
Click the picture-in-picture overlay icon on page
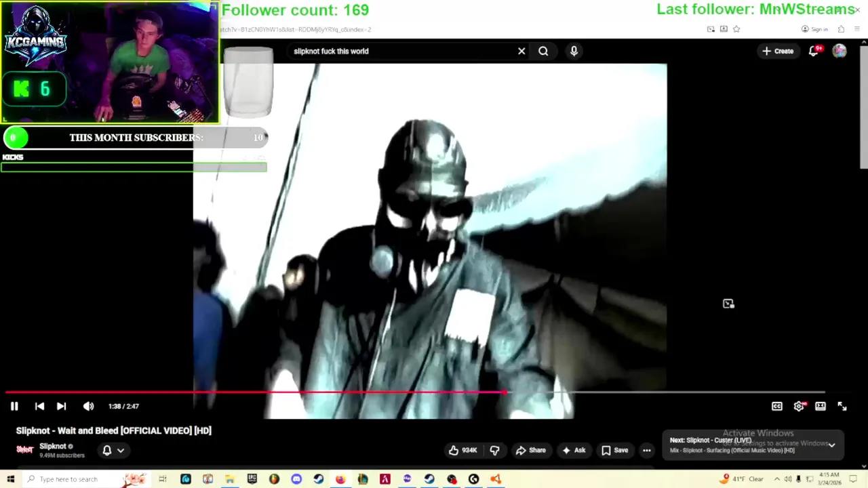[x=728, y=304]
